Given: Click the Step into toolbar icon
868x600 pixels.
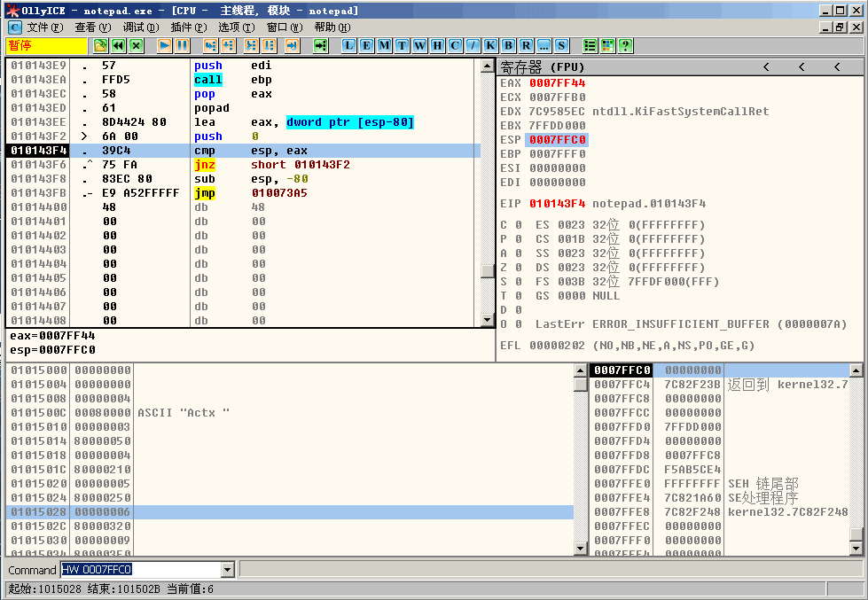Looking at the screenshot, I should pos(210,45).
